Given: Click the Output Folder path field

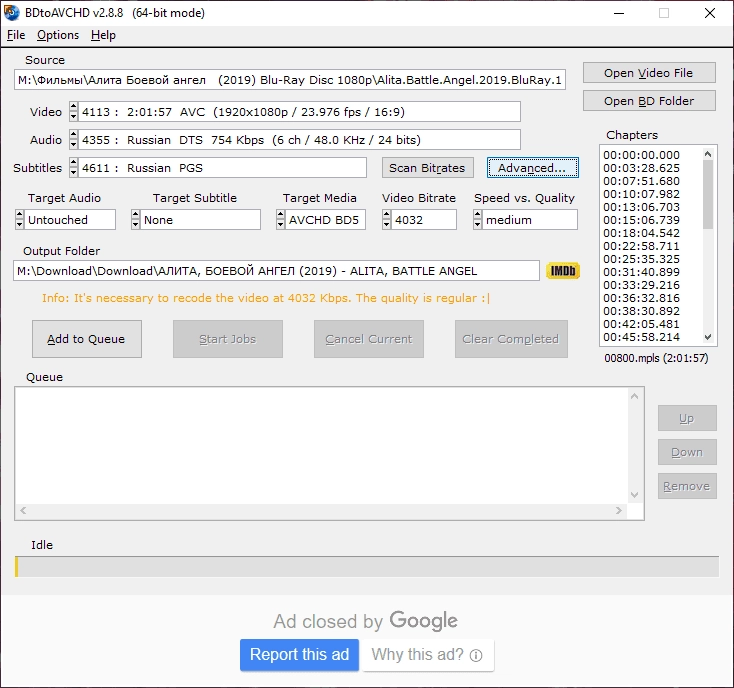Looking at the screenshot, I should pos(276,271).
